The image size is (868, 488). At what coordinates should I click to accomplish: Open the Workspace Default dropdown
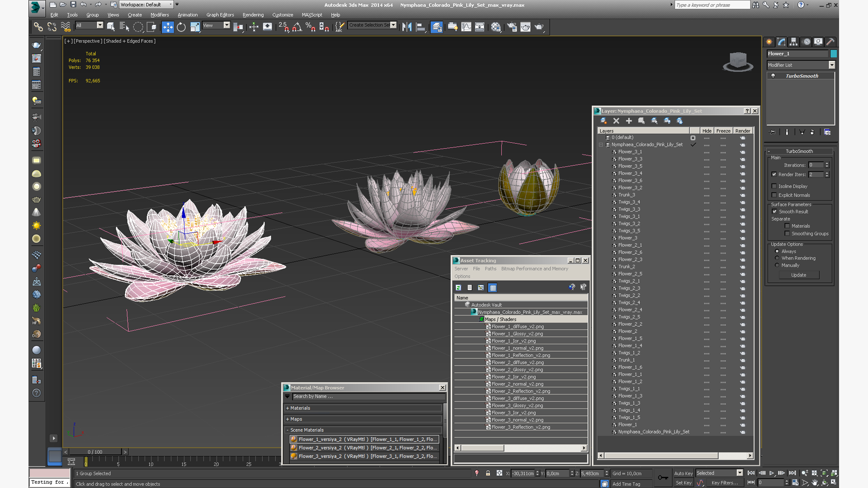pos(146,5)
